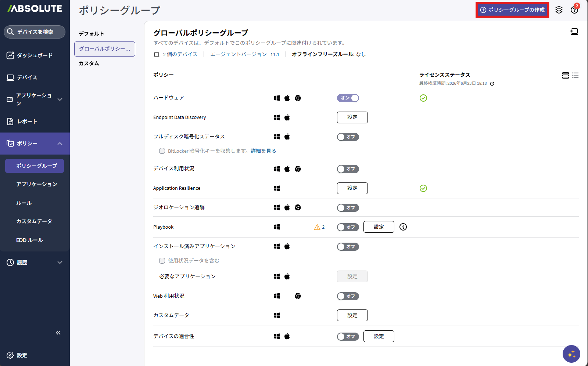Click Chrome icon in Web usage row

point(298,296)
